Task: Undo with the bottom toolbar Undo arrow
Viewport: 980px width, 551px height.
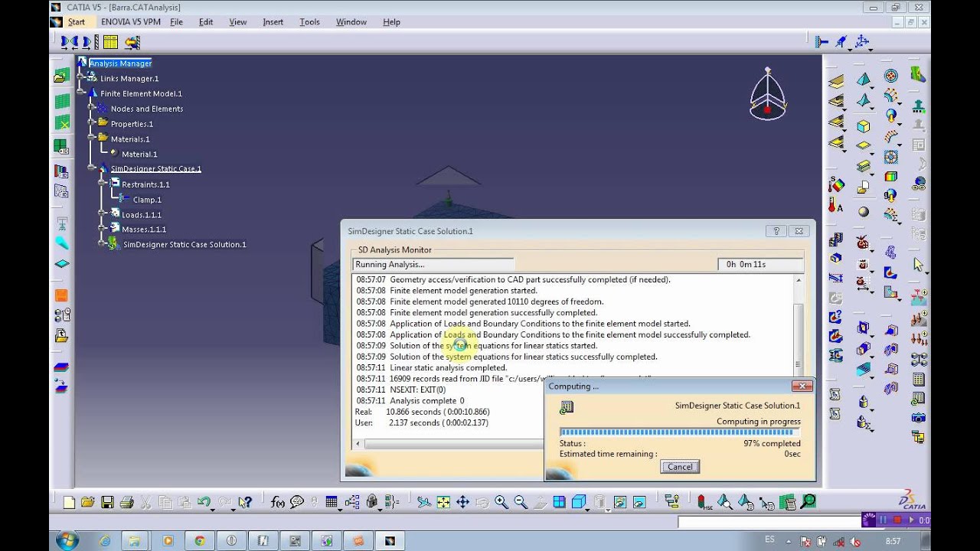Action: pyautogui.click(x=204, y=502)
